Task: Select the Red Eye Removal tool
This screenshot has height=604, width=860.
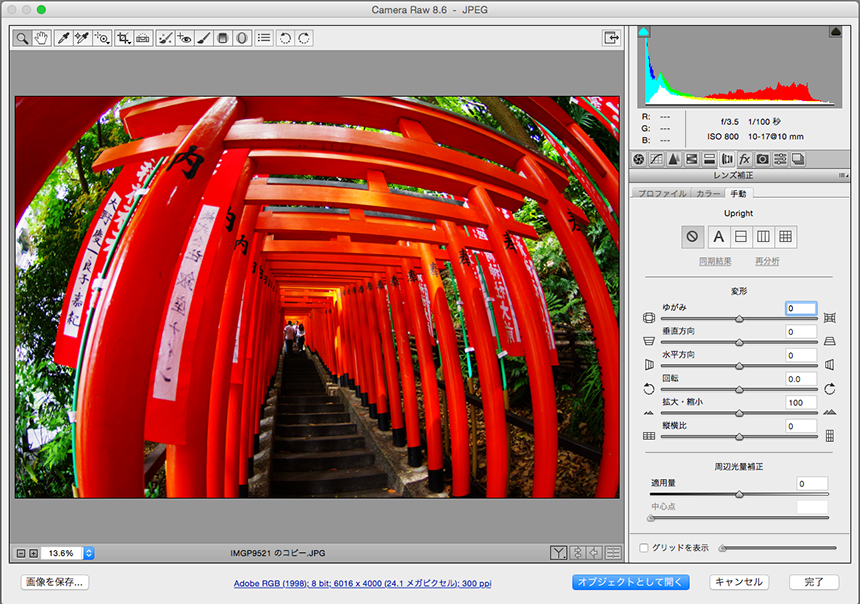Action: coord(183,38)
